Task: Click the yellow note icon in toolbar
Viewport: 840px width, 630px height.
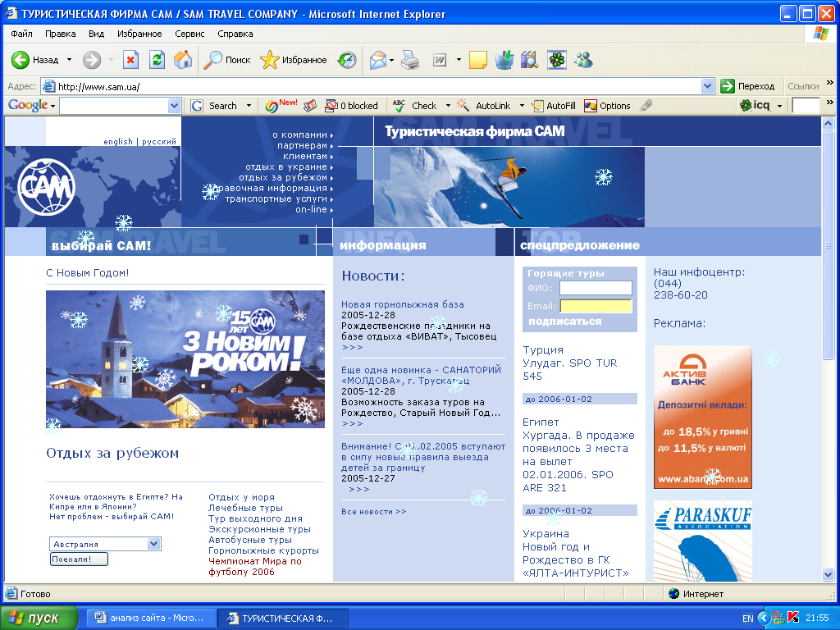Action: [478, 60]
